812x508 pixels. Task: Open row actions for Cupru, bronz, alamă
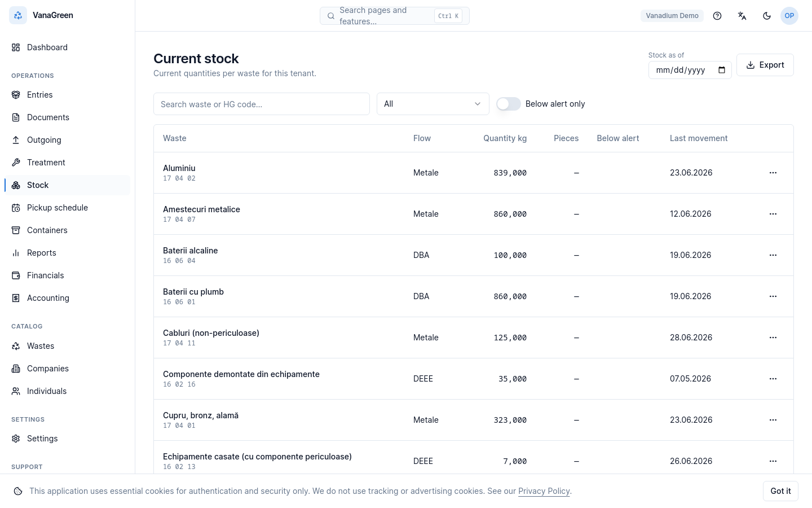pos(773,420)
